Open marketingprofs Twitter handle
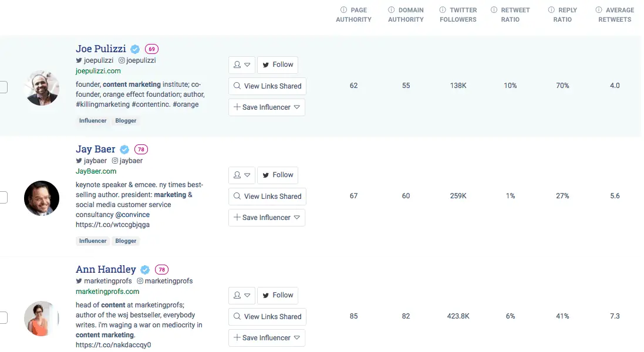Viewport: 644px width, 352px height. coord(103,281)
